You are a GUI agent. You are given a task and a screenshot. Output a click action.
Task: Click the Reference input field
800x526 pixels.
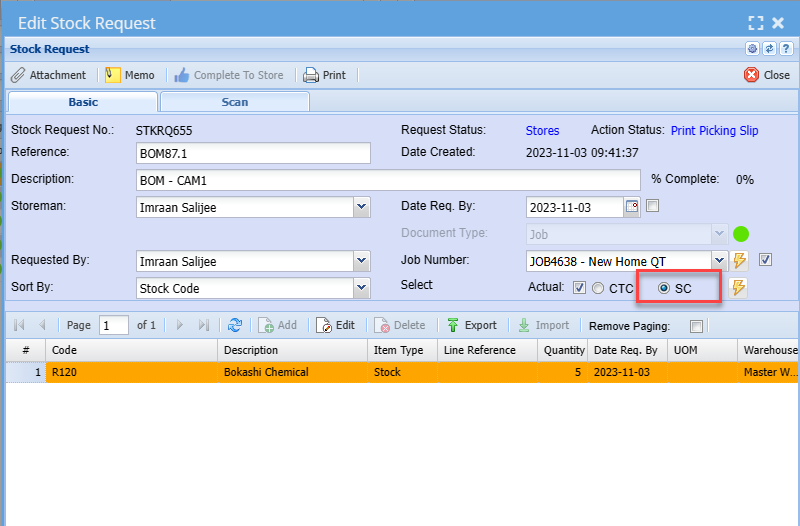tap(253, 153)
